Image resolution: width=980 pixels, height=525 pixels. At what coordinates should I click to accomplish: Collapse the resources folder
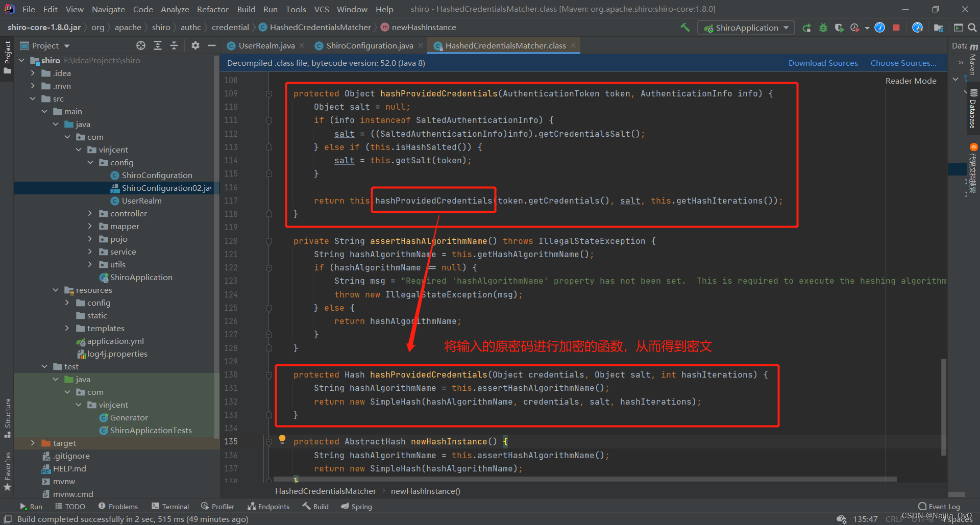tap(56, 290)
